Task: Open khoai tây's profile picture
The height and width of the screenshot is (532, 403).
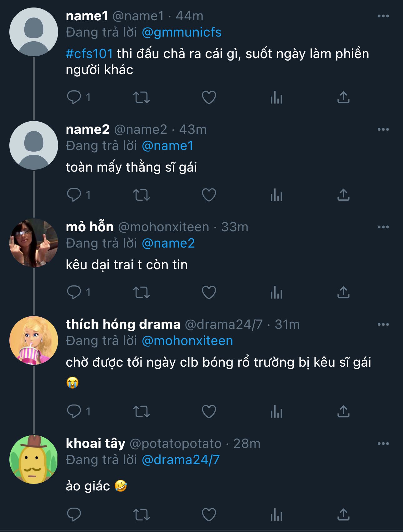Action: 34,459
